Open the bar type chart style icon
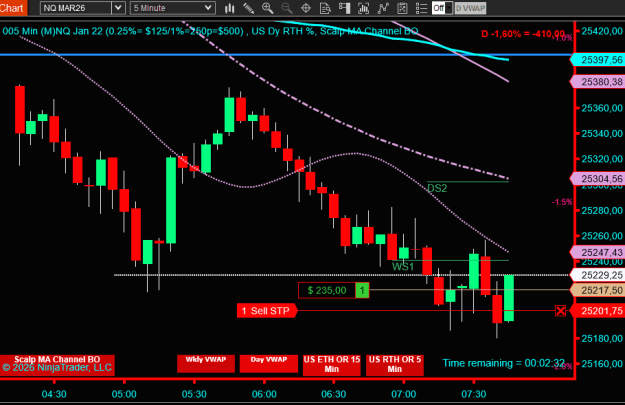Image resolution: width=625 pixels, height=405 pixels. click(x=230, y=8)
